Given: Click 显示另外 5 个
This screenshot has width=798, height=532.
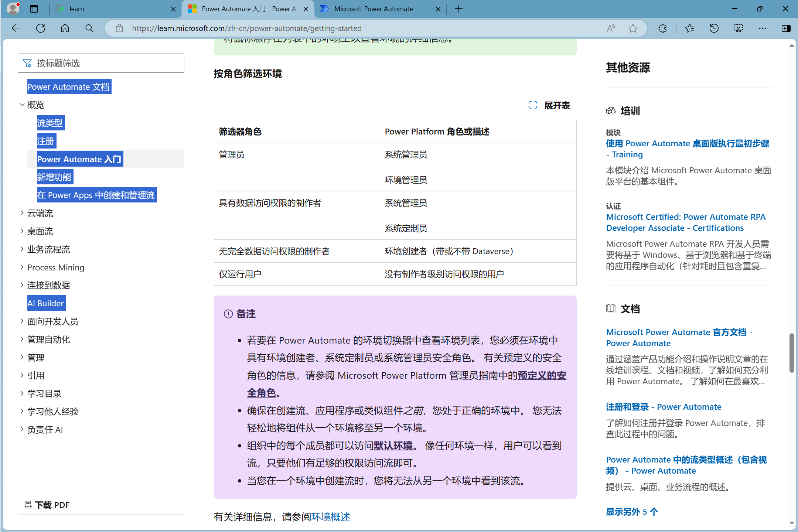Looking at the screenshot, I should (x=632, y=512).
